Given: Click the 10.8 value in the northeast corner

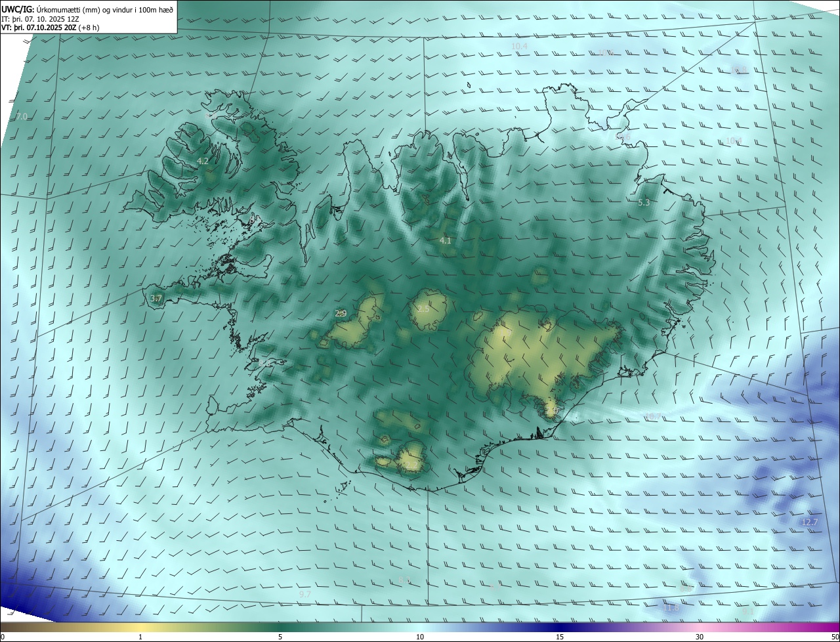Looking at the screenshot, I should point(739,70).
